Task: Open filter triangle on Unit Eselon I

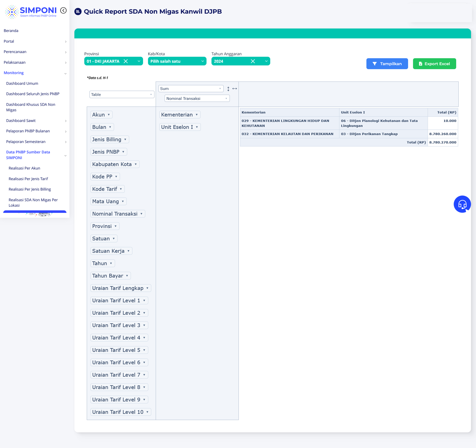Action: (x=197, y=127)
